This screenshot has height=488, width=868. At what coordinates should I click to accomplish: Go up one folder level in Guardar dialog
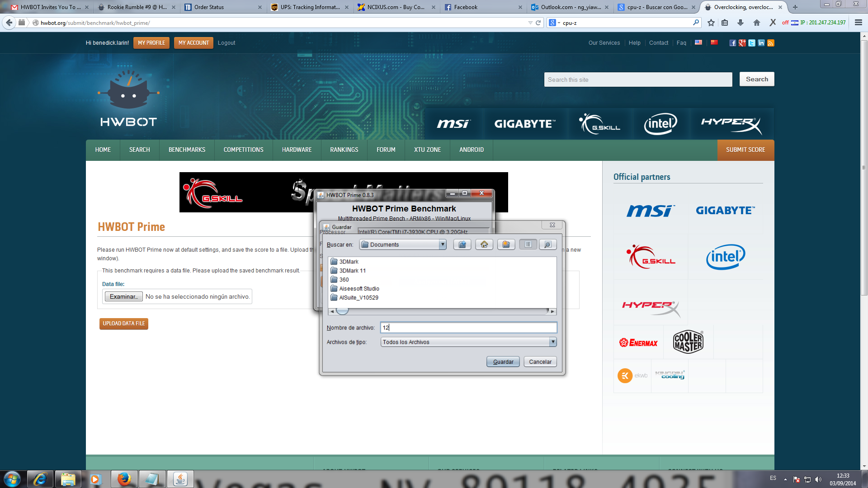tap(462, 244)
